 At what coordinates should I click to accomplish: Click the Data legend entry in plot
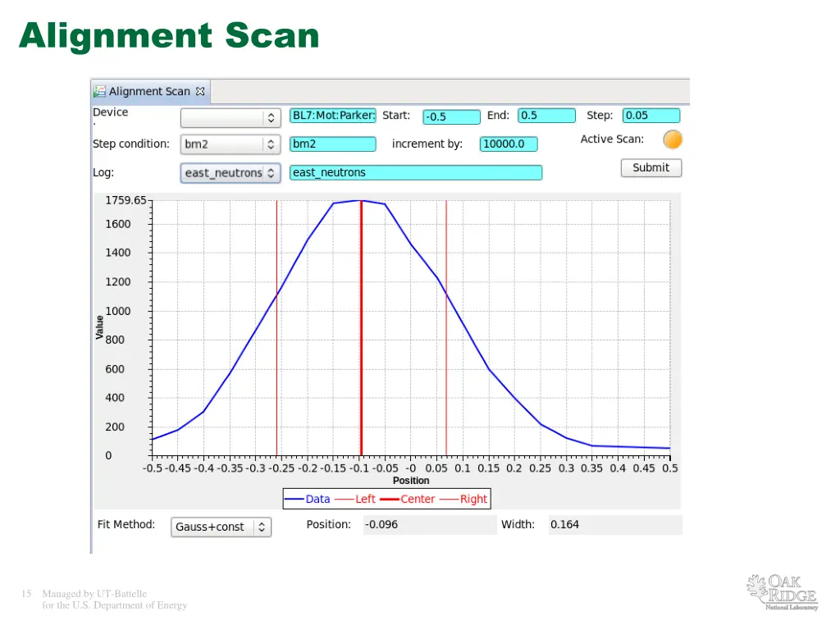coord(308,499)
